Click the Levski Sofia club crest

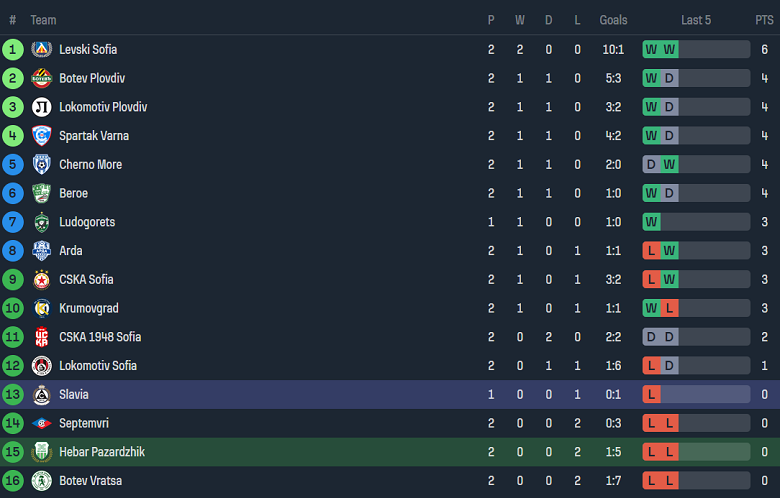[x=41, y=49]
